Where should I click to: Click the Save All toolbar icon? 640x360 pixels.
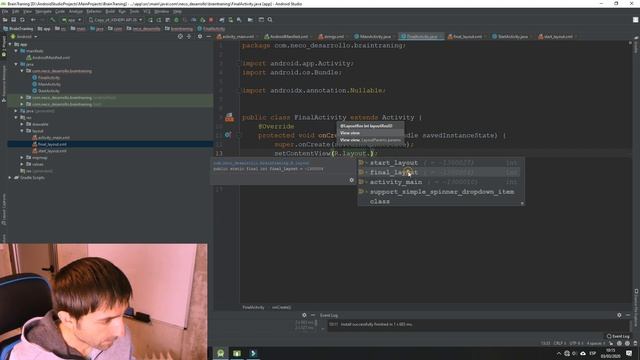point(13,20)
